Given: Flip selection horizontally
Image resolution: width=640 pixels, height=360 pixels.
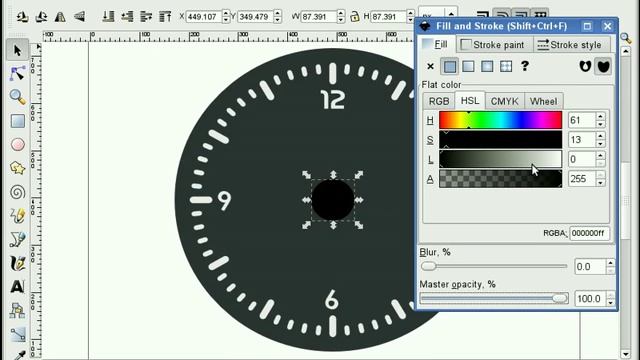Looking at the screenshot, I should [x=60, y=17].
